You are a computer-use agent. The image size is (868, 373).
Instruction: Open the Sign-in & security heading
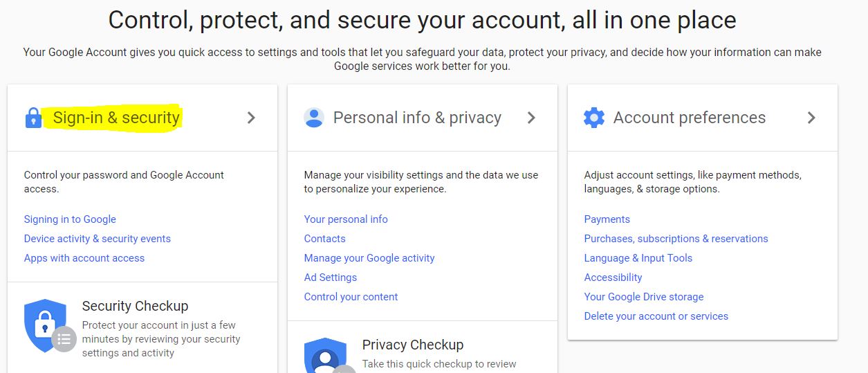pyautogui.click(x=116, y=118)
